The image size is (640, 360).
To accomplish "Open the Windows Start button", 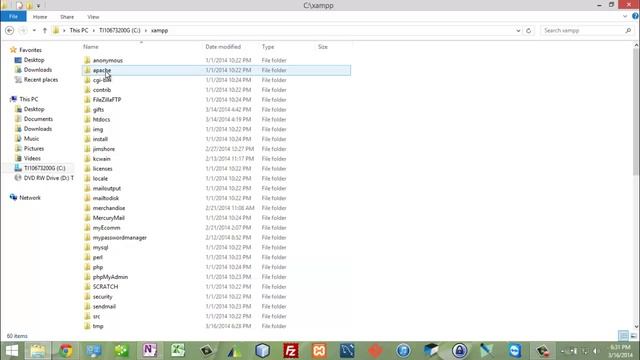I will coord(12,351).
